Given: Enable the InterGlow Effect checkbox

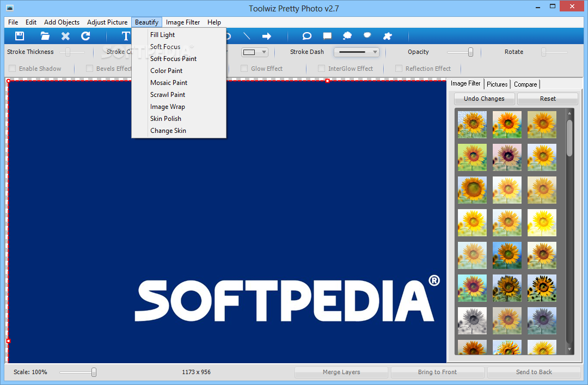Looking at the screenshot, I should click(321, 68).
